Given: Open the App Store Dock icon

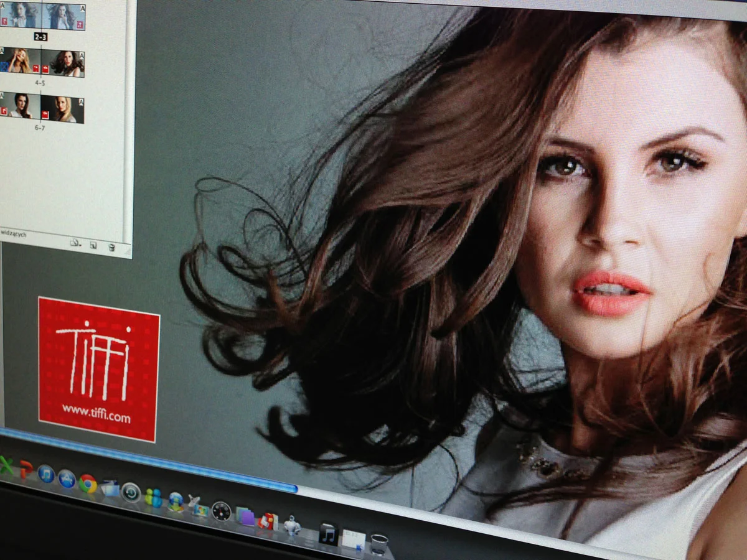Looking at the screenshot, I should click(x=67, y=479).
